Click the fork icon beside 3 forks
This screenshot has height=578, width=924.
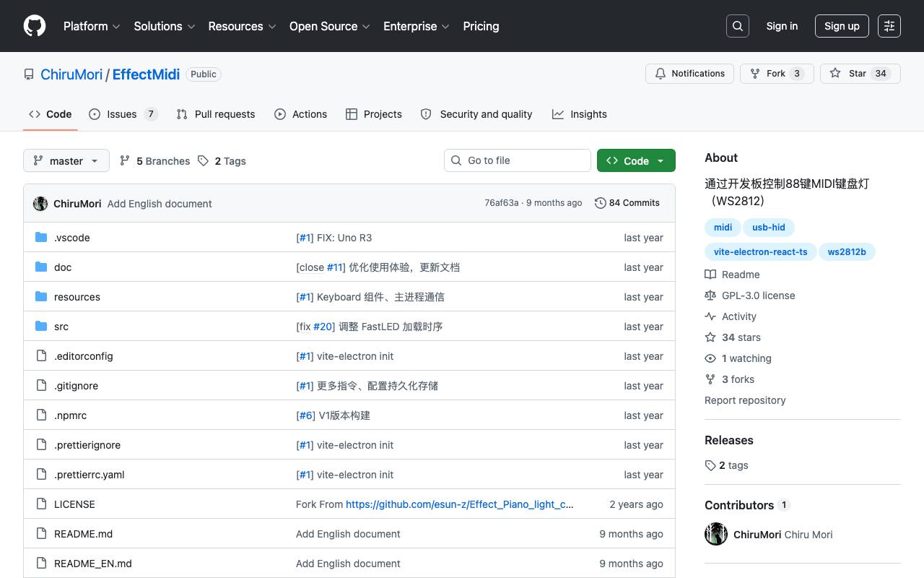coord(710,379)
